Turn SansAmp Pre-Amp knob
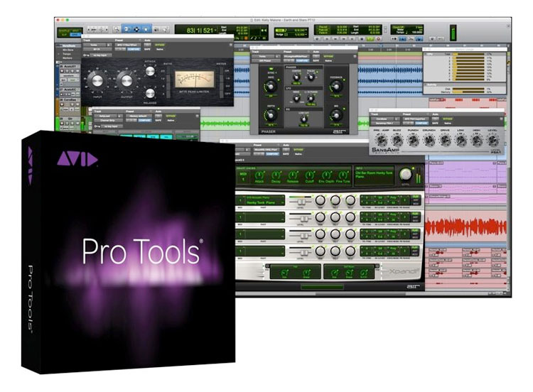533x392 pixels. tap(381, 140)
